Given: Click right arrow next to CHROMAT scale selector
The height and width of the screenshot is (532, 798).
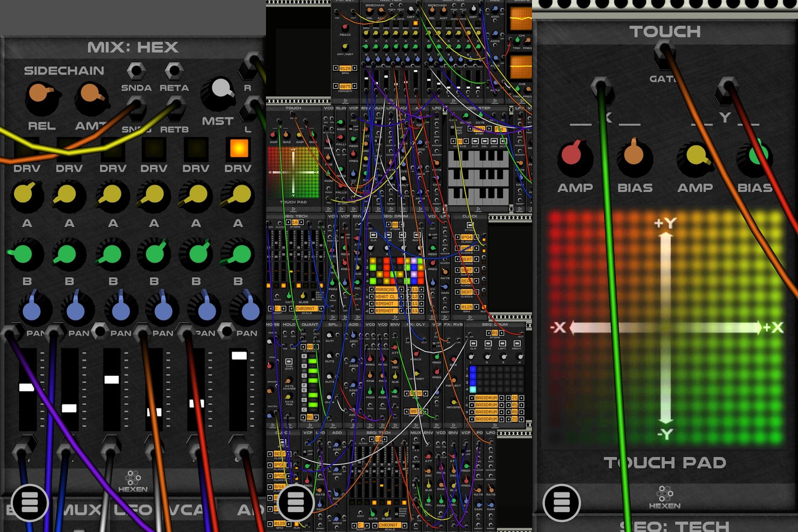Looking at the screenshot, I should 321,308.
